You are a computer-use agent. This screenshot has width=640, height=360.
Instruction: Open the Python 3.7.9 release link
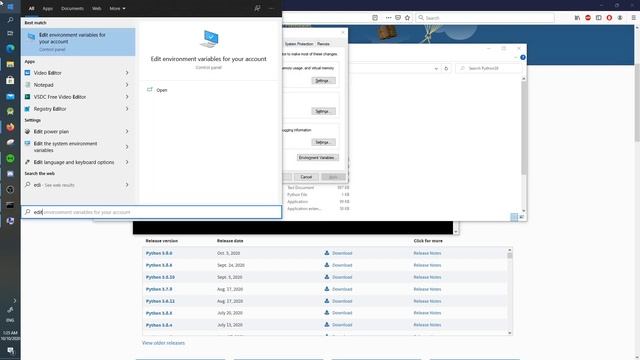[x=159, y=289]
